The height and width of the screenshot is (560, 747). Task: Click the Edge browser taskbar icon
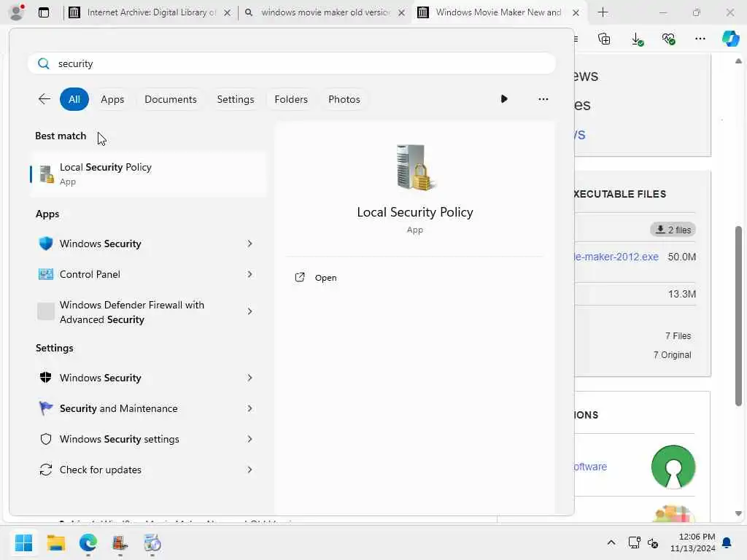pos(88,542)
